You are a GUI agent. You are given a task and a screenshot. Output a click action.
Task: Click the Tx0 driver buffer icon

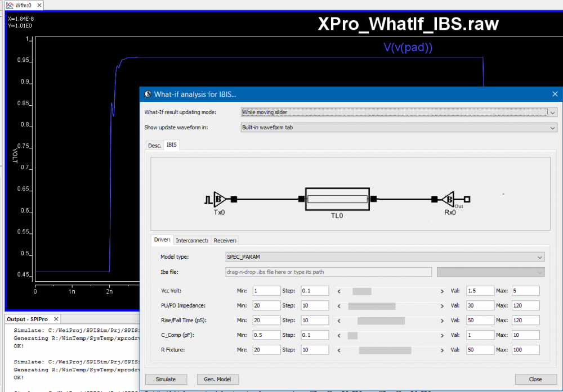[220, 199]
